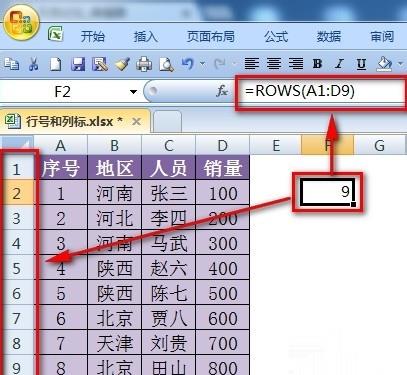407x375 pixels.
Task: Select column D header
Action: (x=222, y=145)
